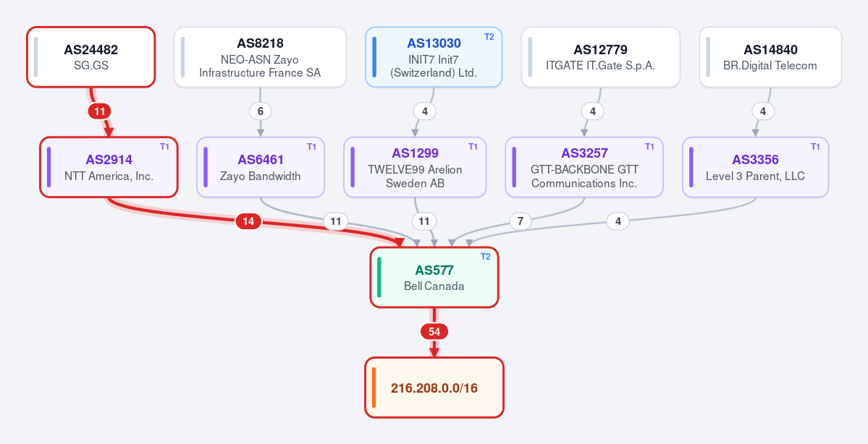Select the AS13030 Init7 node
868x444 pixels.
point(434,57)
